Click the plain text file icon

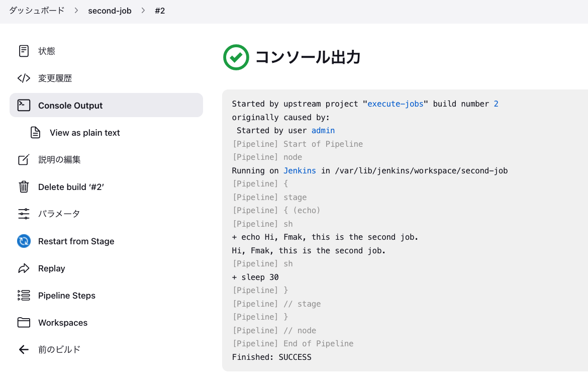coord(35,133)
